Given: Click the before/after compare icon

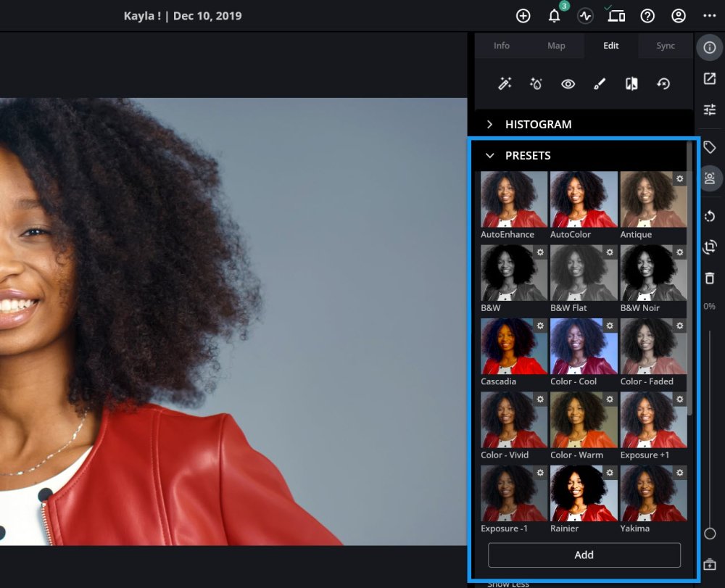Looking at the screenshot, I should (631, 84).
